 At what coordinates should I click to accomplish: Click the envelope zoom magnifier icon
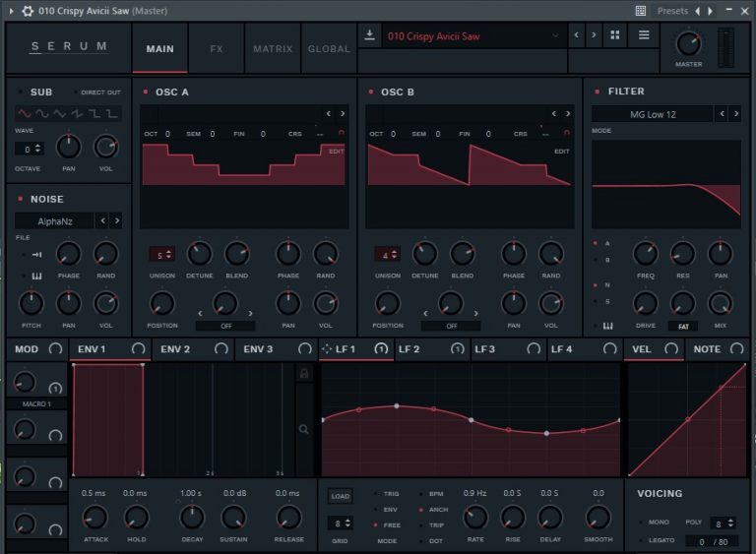tap(304, 429)
